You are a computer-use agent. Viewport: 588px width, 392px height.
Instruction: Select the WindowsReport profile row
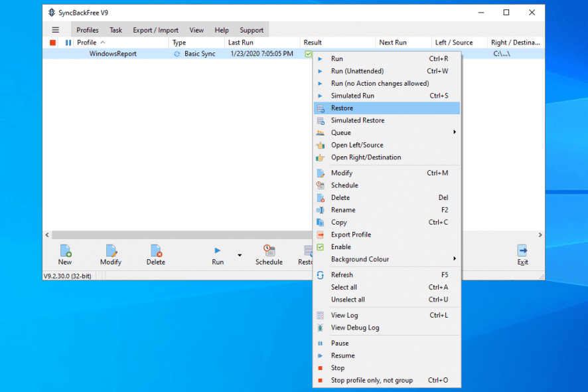[x=177, y=54]
